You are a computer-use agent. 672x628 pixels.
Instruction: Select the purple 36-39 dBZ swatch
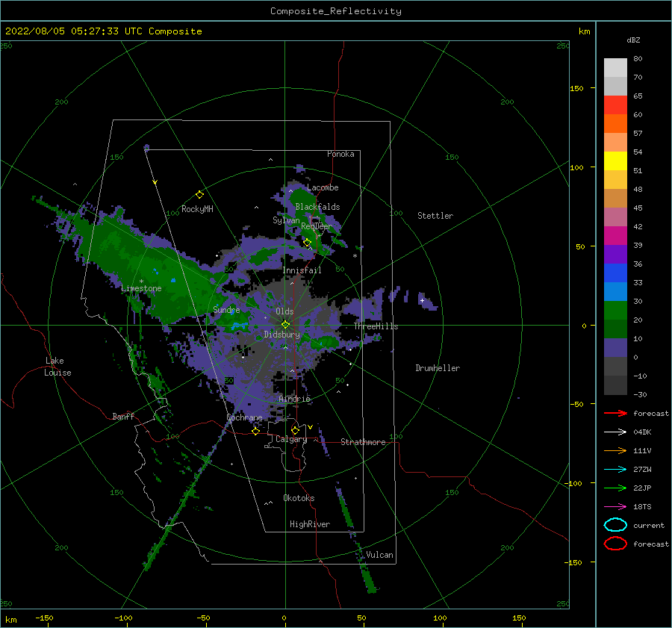(x=615, y=254)
